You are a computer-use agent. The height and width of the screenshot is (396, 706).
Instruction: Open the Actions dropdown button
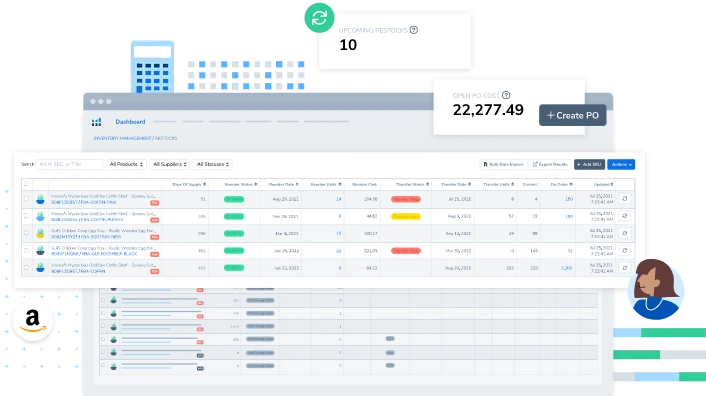(x=621, y=164)
